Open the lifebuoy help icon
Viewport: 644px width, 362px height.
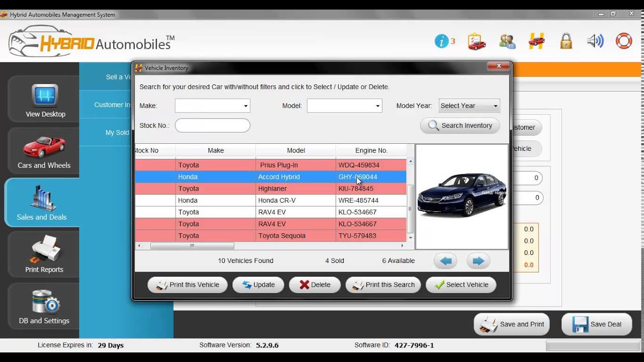click(x=624, y=41)
